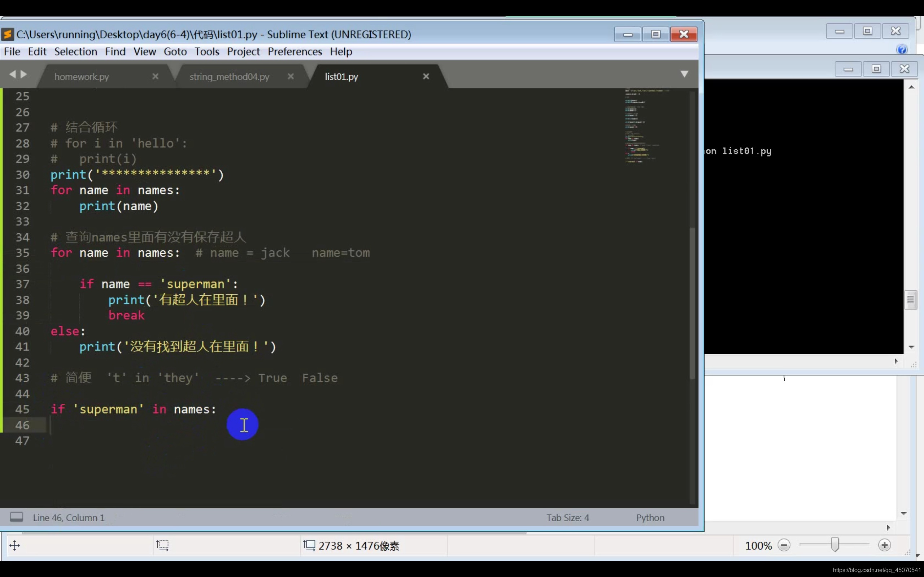924x577 pixels.
Task: Close the list01.py tab
Action: pyautogui.click(x=426, y=76)
